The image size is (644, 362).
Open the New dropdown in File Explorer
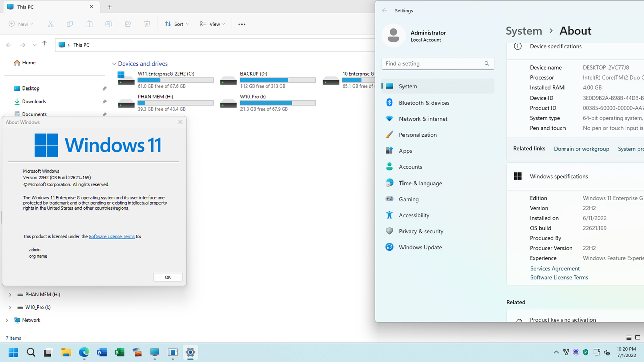[x=21, y=24]
